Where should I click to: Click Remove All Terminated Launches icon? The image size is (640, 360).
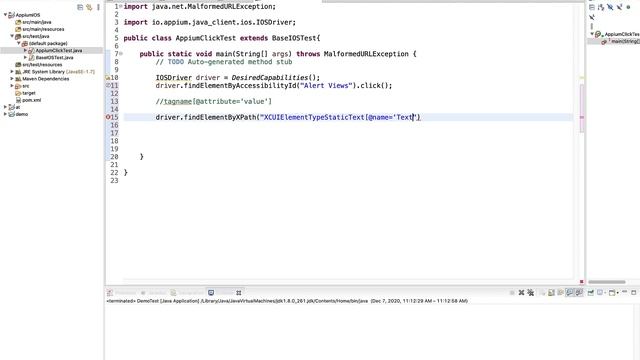tap(531, 293)
